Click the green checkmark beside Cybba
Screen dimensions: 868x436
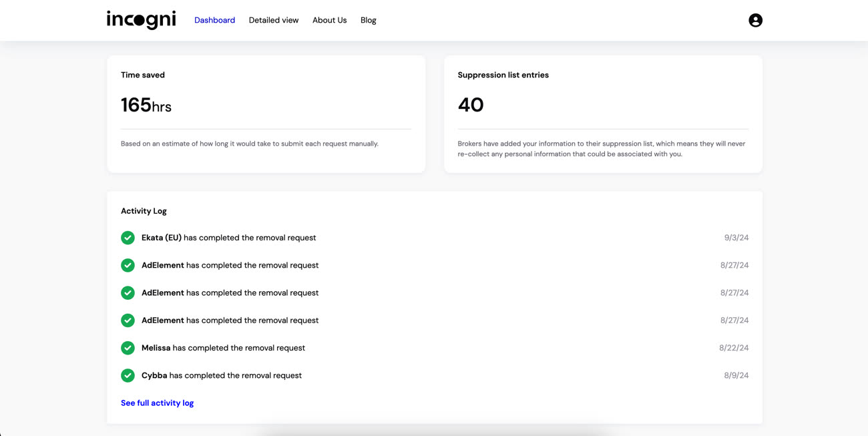128,375
